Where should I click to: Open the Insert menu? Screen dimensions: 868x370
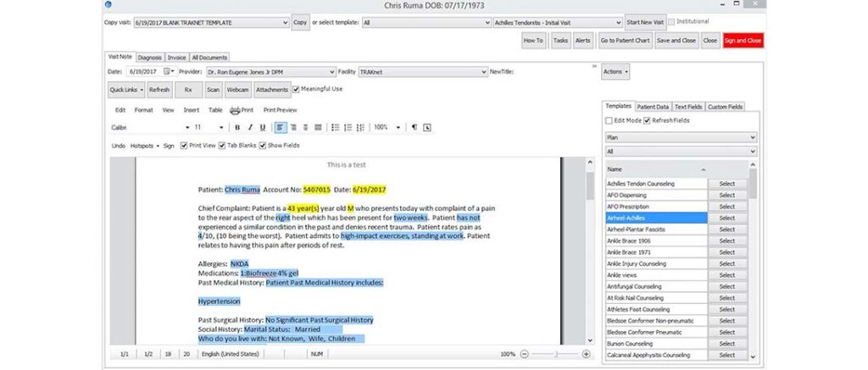(192, 110)
